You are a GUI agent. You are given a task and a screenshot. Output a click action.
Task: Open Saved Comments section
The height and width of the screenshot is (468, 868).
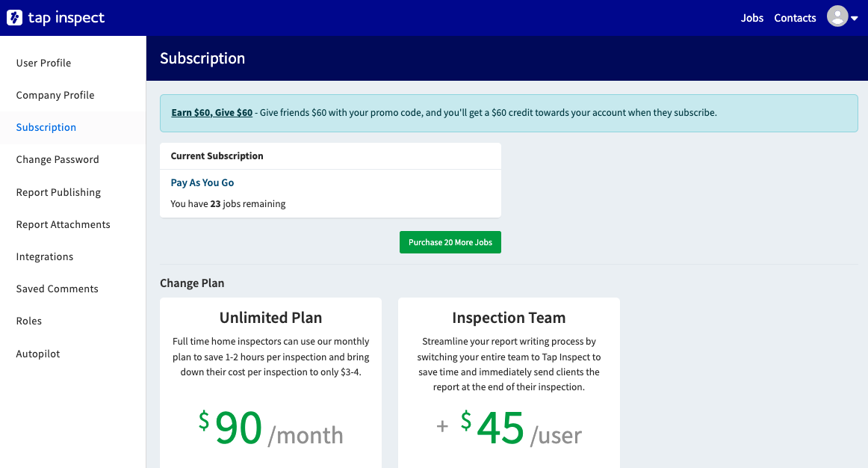pos(57,289)
